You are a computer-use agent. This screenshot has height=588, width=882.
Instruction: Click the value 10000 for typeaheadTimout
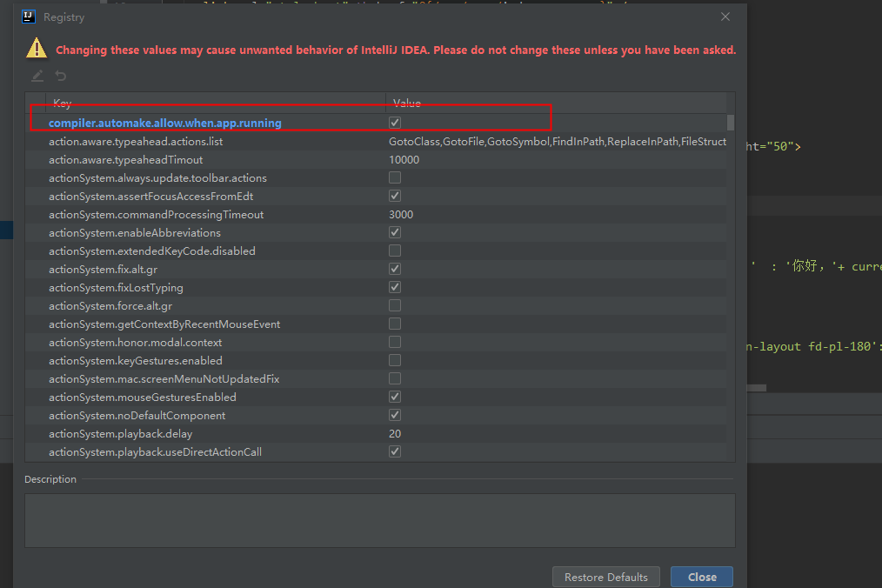click(x=404, y=160)
